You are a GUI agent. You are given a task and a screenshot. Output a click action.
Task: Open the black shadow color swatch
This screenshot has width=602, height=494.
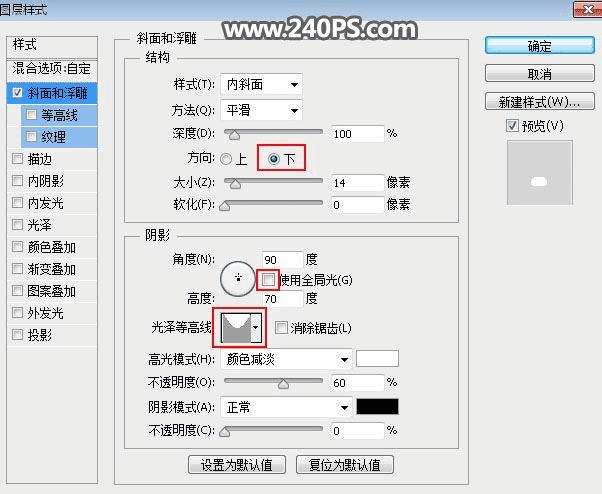(377, 407)
